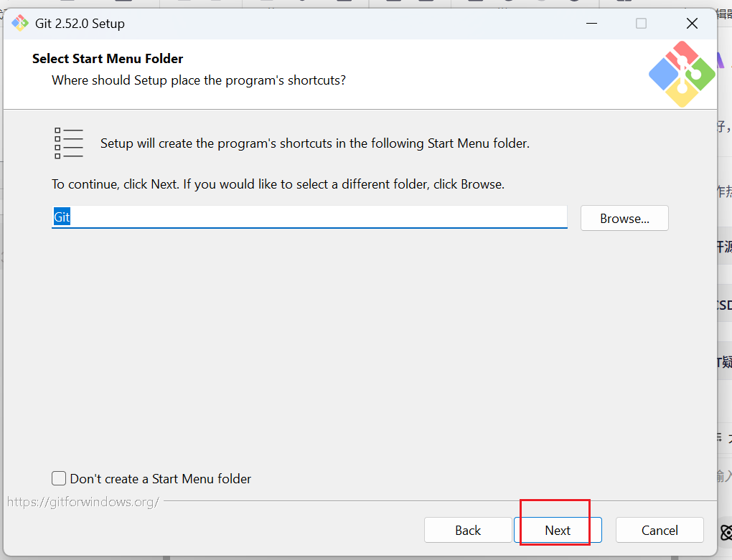Open the gitforwindows.org link
The image size is (732, 560).
(x=83, y=502)
